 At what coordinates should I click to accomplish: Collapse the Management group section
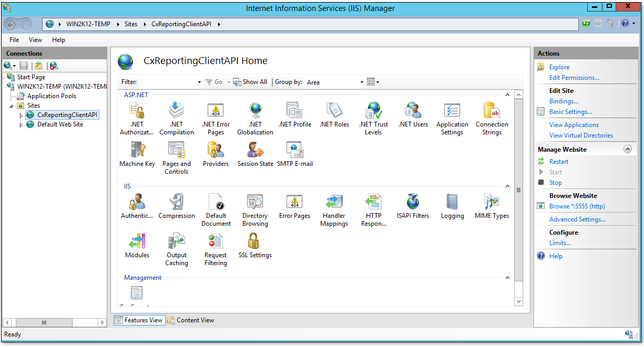507,278
